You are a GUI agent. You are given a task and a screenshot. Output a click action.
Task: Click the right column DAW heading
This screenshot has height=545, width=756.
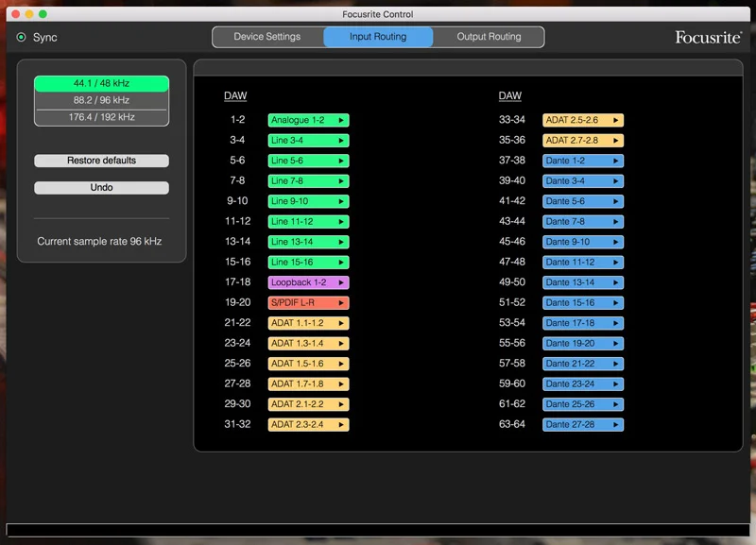point(510,96)
